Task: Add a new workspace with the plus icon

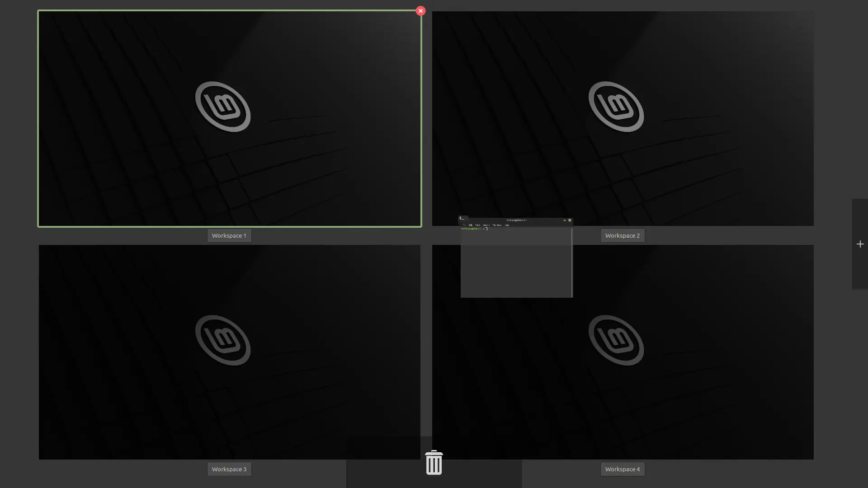Action: (859, 244)
